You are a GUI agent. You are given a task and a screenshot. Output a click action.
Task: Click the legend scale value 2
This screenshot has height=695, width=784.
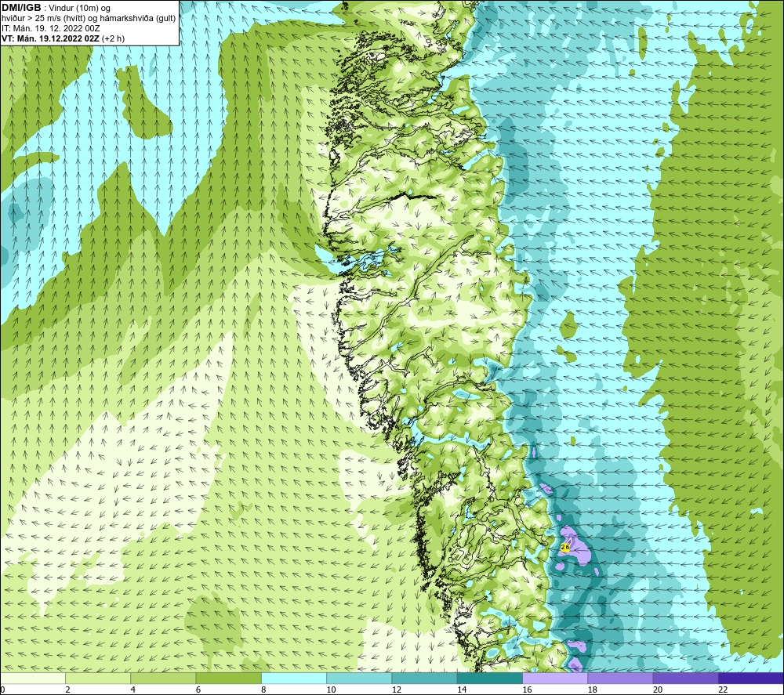67,690
